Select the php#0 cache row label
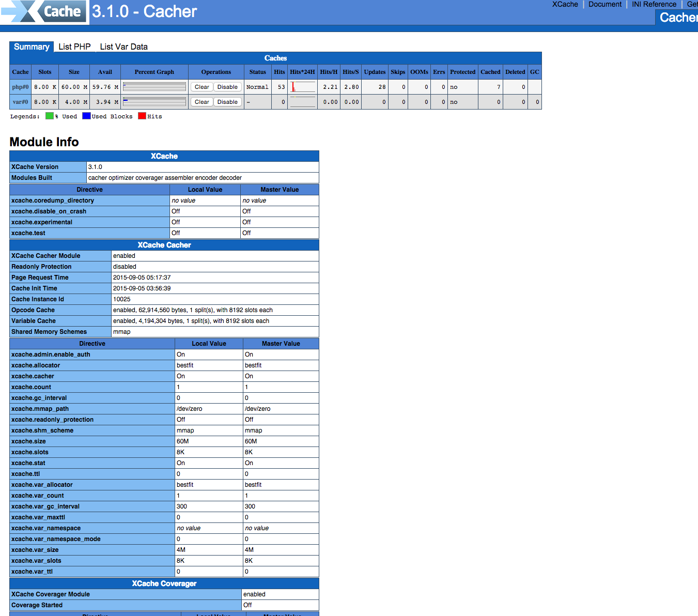Viewport: 698px width, 616px height. (x=21, y=87)
